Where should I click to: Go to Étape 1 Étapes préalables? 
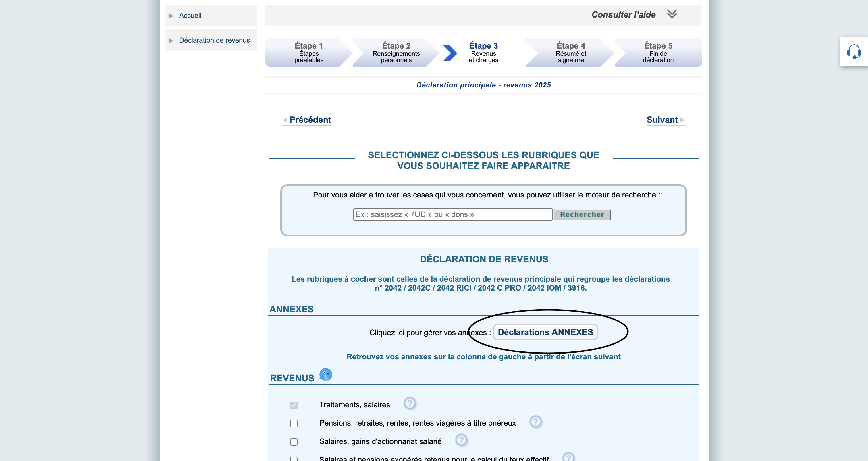click(x=309, y=52)
